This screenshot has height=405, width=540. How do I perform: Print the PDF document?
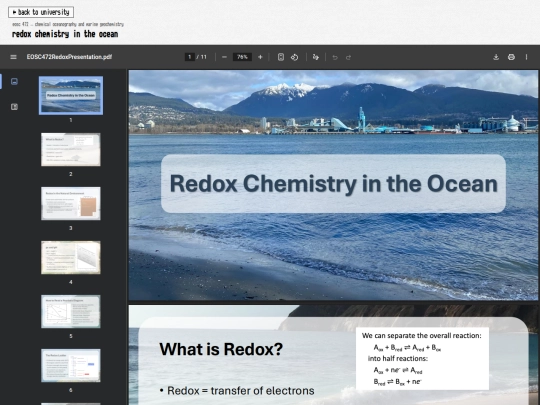511,57
